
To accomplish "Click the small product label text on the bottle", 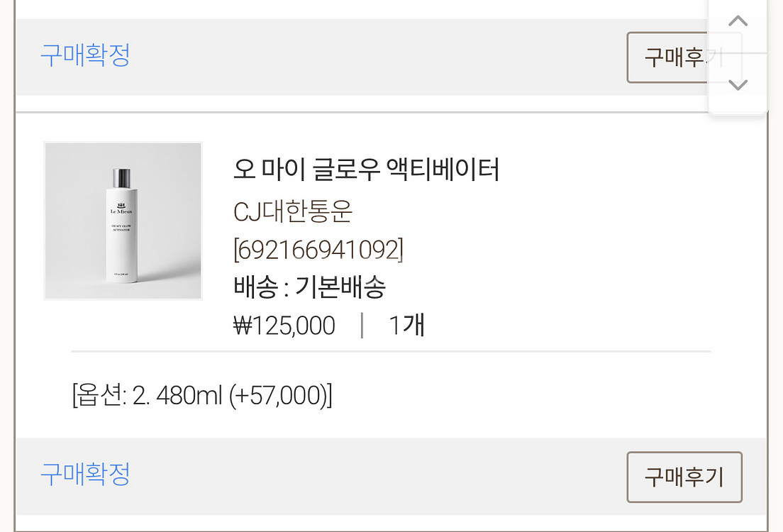I will 121,227.
